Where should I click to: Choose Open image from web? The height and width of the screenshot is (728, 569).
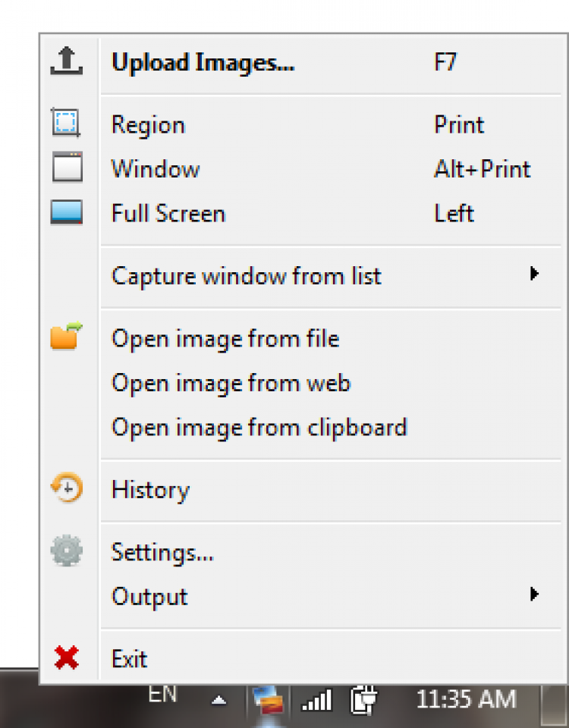point(231,383)
